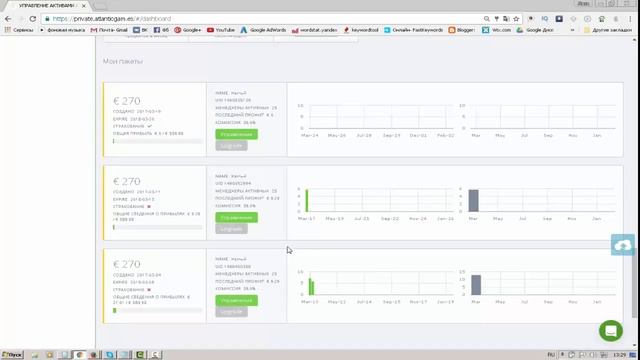Open the keywordtool bookmark
The image size is (640, 360).
tap(361, 30)
